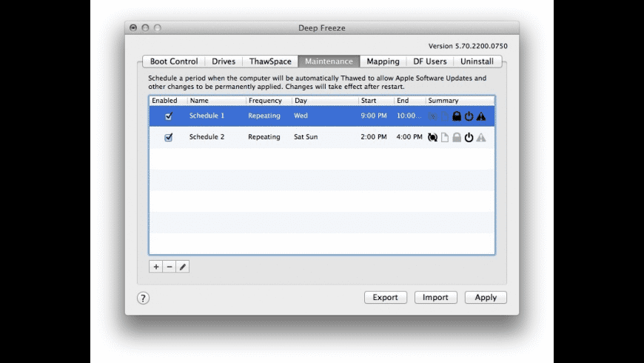
Task: Open the Mapping tab
Action: (383, 61)
